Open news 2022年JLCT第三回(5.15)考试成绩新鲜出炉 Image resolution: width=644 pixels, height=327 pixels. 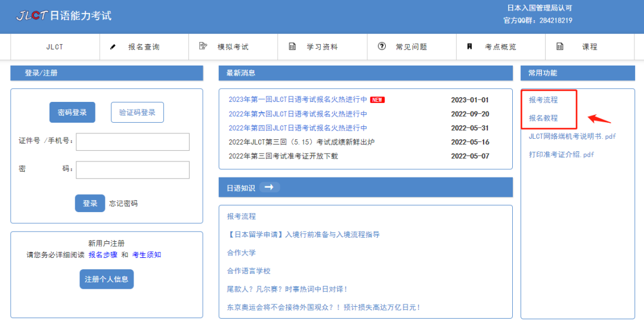(302, 142)
